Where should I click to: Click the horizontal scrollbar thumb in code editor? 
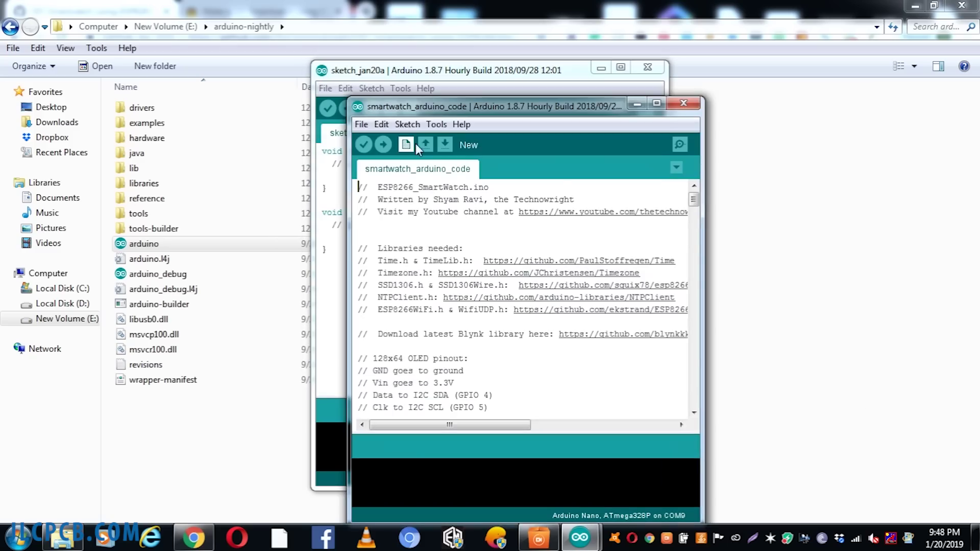pos(449,424)
